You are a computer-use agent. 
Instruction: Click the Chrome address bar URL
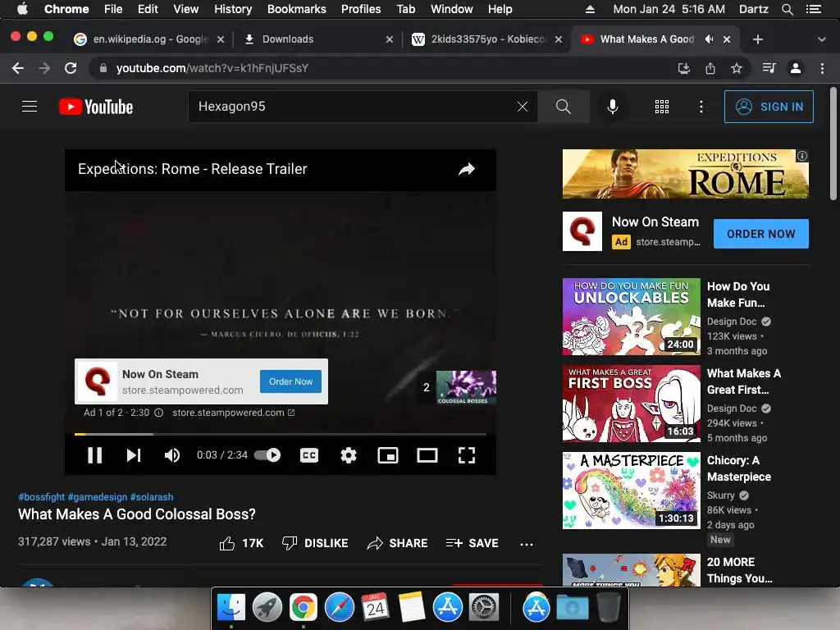[x=212, y=68]
